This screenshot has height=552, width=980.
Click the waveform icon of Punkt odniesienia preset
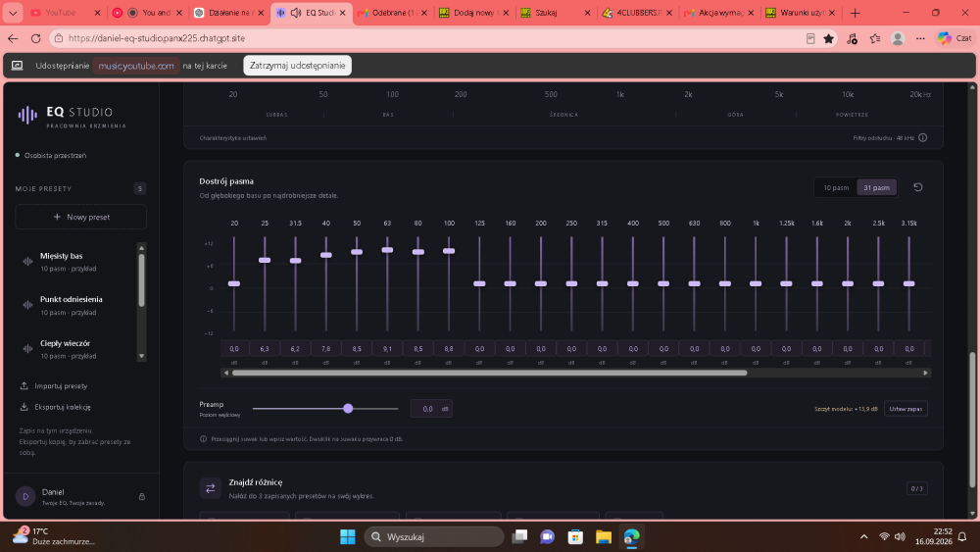pyautogui.click(x=27, y=305)
